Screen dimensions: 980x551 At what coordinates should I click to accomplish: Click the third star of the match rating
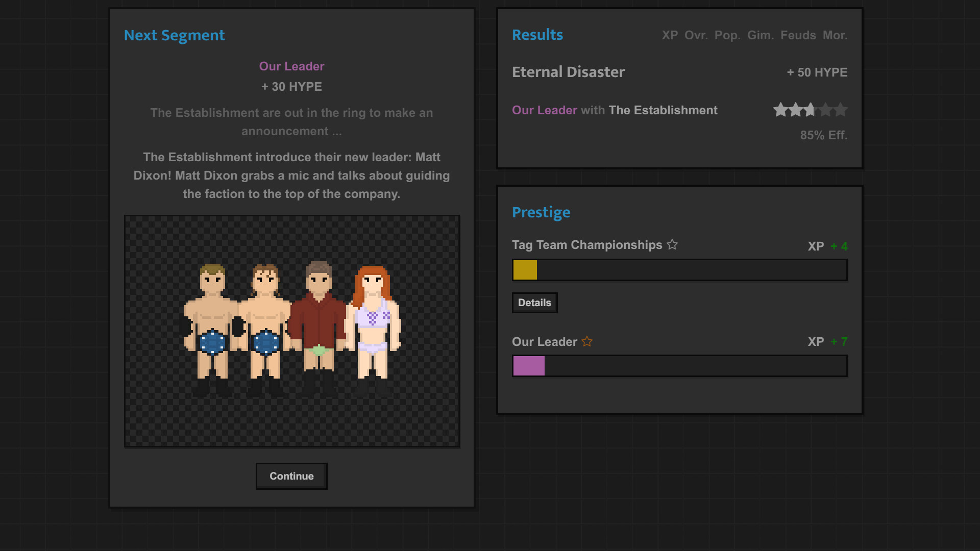(x=811, y=110)
